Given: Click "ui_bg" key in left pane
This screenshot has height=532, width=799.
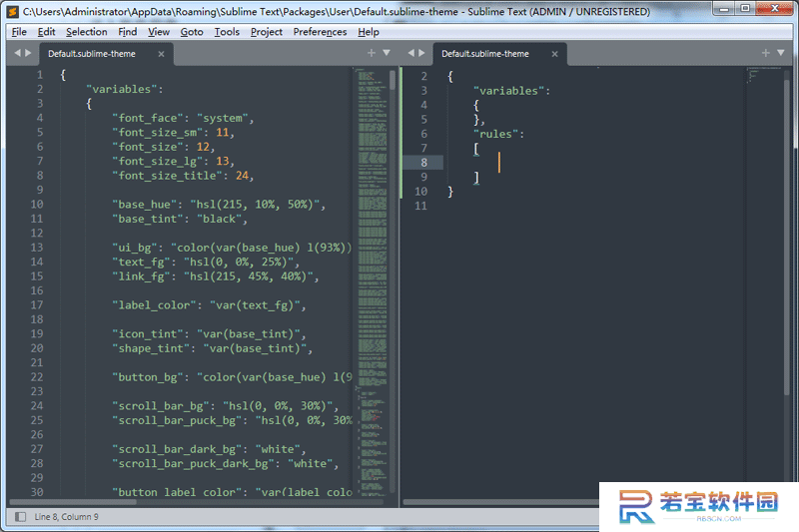Looking at the screenshot, I should tap(135, 248).
